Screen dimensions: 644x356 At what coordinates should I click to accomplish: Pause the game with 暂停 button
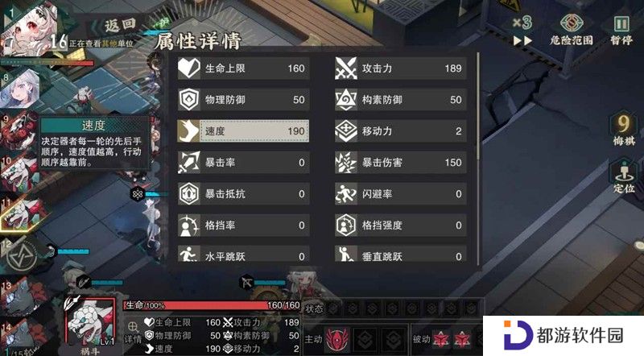pyautogui.click(x=621, y=30)
